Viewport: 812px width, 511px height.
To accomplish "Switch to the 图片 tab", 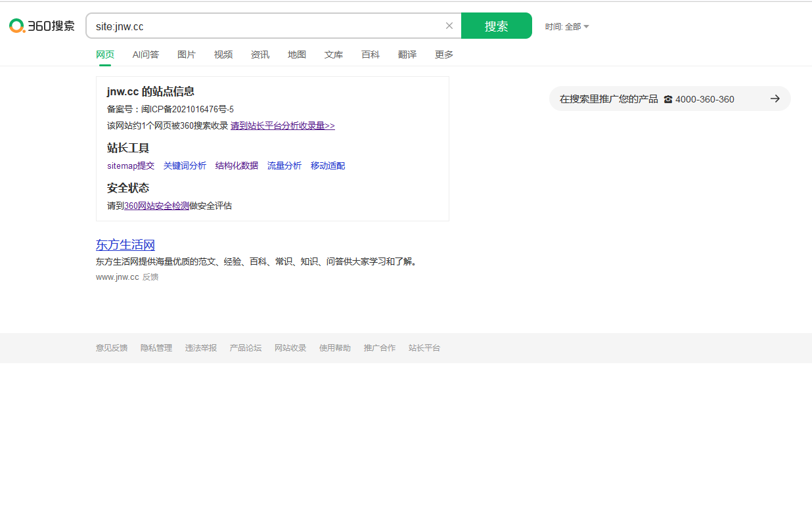I will click(x=187, y=55).
